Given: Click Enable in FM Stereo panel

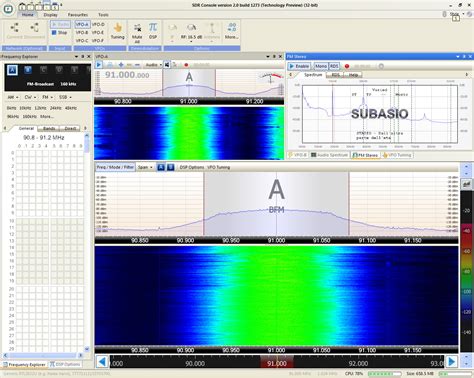Looking at the screenshot, I should (x=299, y=66).
